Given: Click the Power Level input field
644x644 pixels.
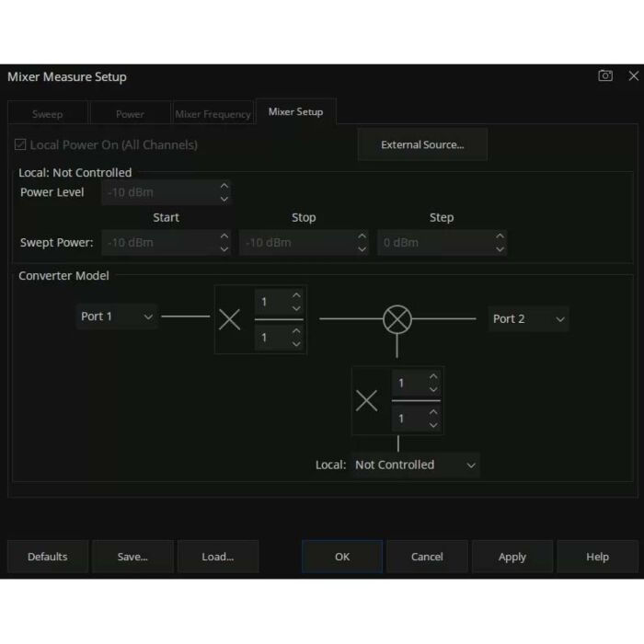Looking at the screenshot, I should (x=159, y=192).
